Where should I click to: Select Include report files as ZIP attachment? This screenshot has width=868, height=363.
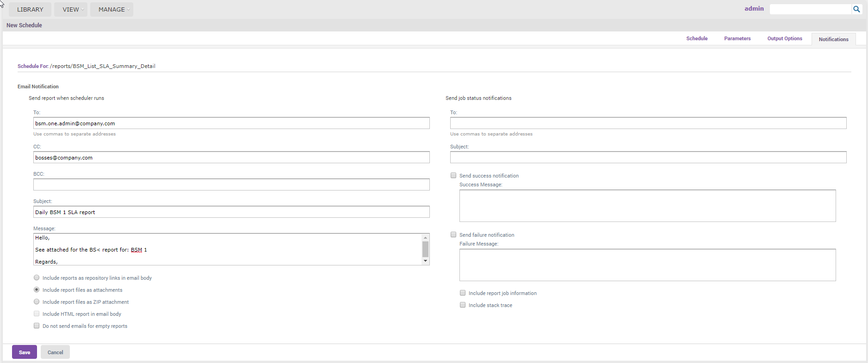pos(37,301)
